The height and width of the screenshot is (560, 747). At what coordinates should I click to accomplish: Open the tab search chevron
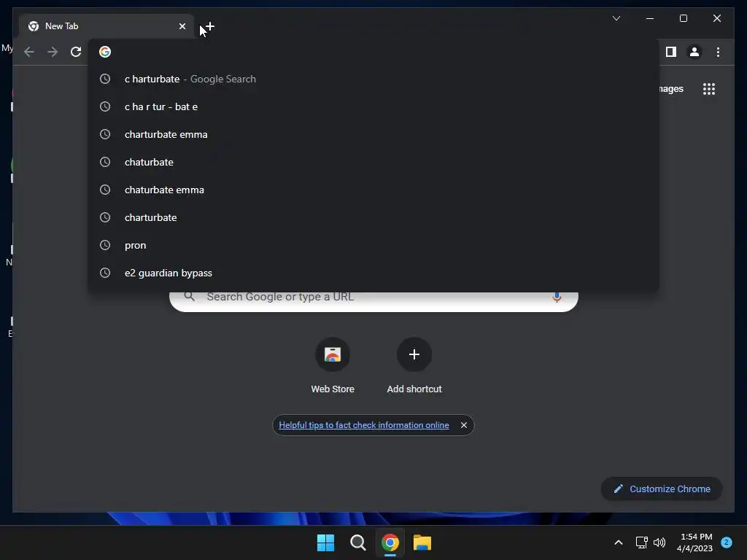[x=616, y=18]
